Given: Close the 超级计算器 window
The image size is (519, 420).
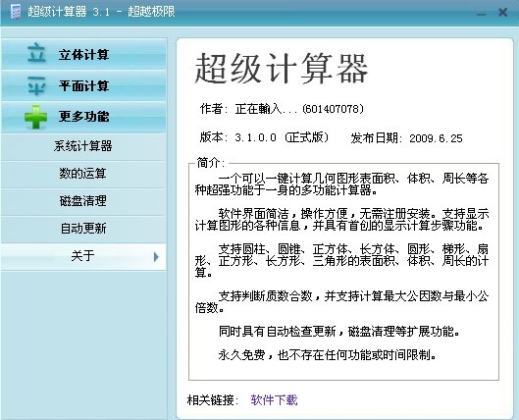Looking at the screenshot, I should 502,13.
